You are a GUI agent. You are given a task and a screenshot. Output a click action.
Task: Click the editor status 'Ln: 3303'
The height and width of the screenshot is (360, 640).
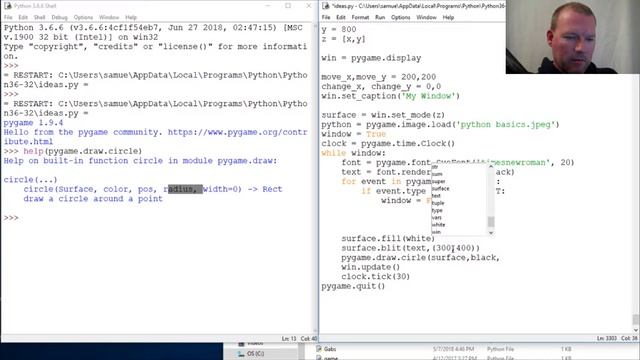607,338
